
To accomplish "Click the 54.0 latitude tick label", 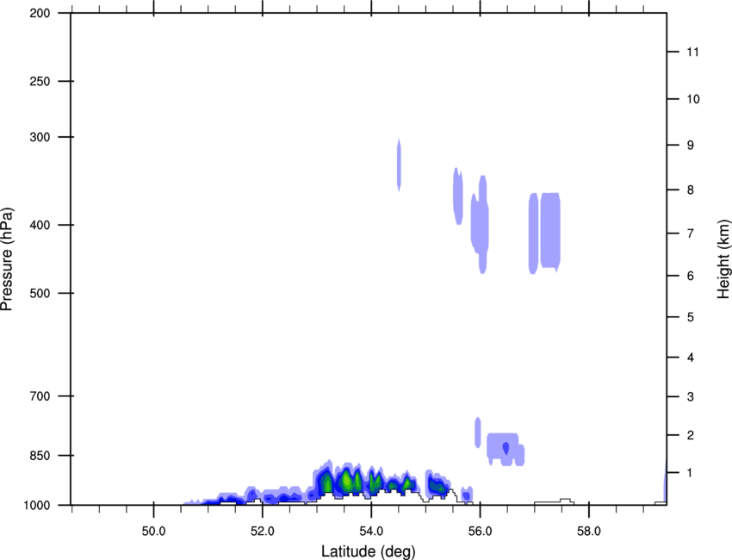I will [x=372, y=532].
